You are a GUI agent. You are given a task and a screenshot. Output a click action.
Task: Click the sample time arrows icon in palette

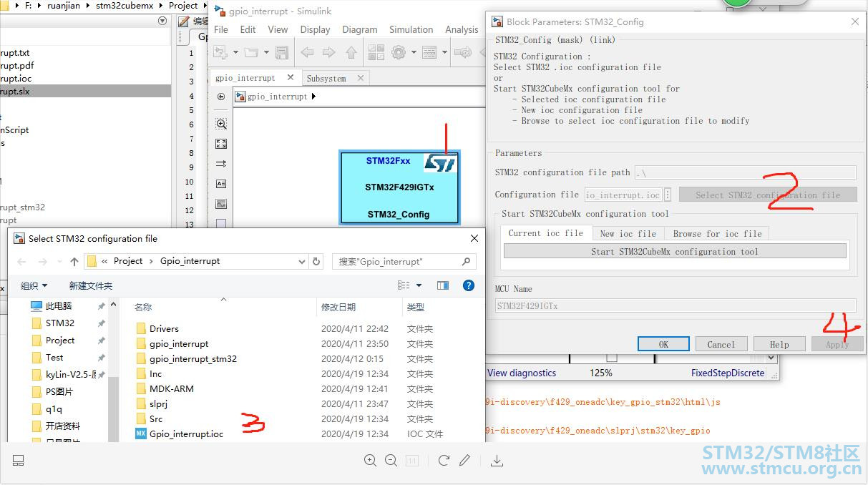coord(221,164)
